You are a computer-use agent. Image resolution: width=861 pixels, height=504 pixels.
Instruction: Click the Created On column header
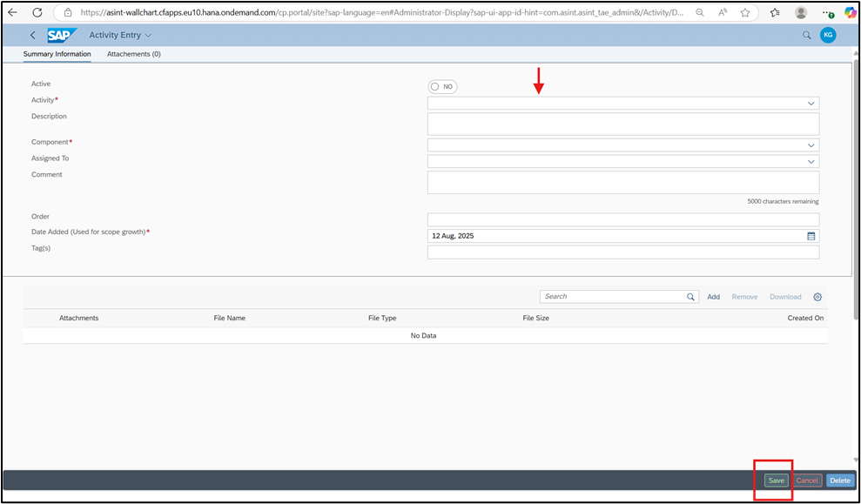pyautogui.click(x=805, y=319)
